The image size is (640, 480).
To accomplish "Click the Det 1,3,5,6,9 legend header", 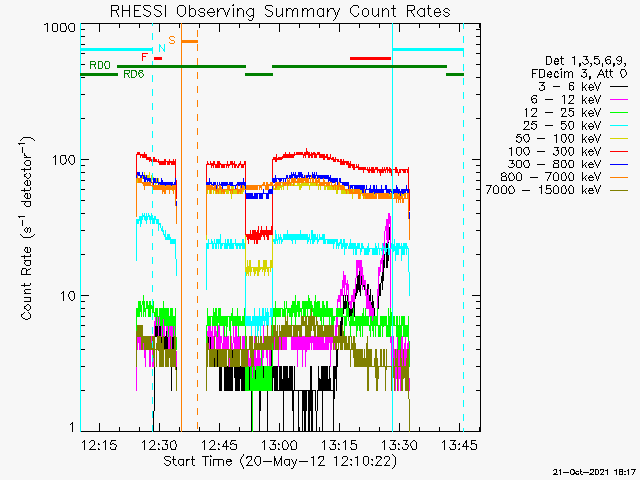I will [586, 61].
